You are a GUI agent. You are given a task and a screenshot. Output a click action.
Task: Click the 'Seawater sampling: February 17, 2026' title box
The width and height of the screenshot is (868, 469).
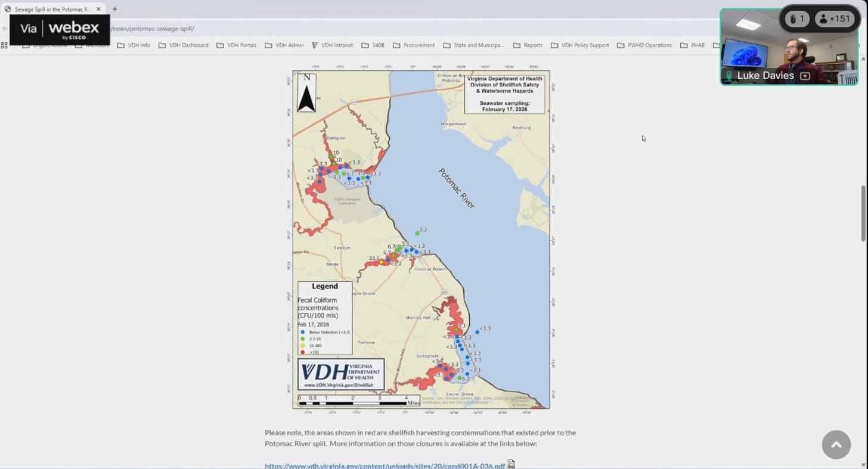pos(505,94)
